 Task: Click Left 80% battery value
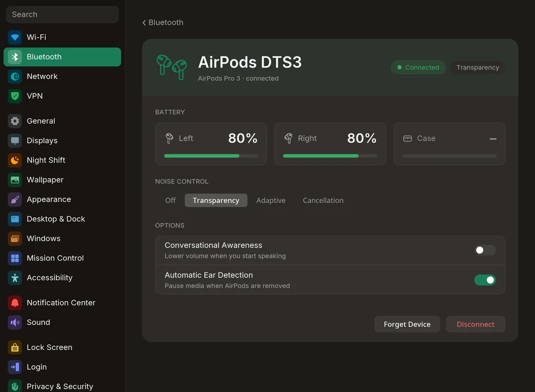[x=243, y=138]
